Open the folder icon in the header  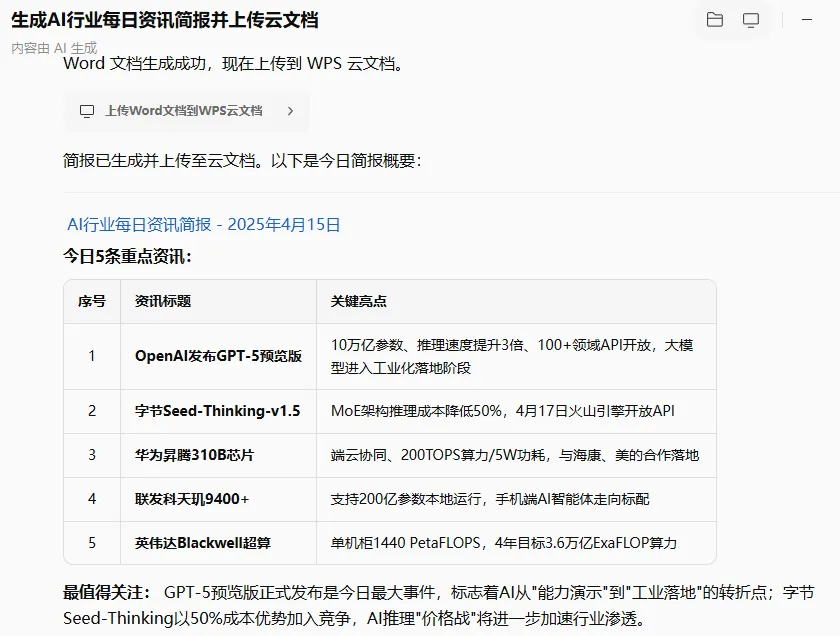tap(715, 20)
